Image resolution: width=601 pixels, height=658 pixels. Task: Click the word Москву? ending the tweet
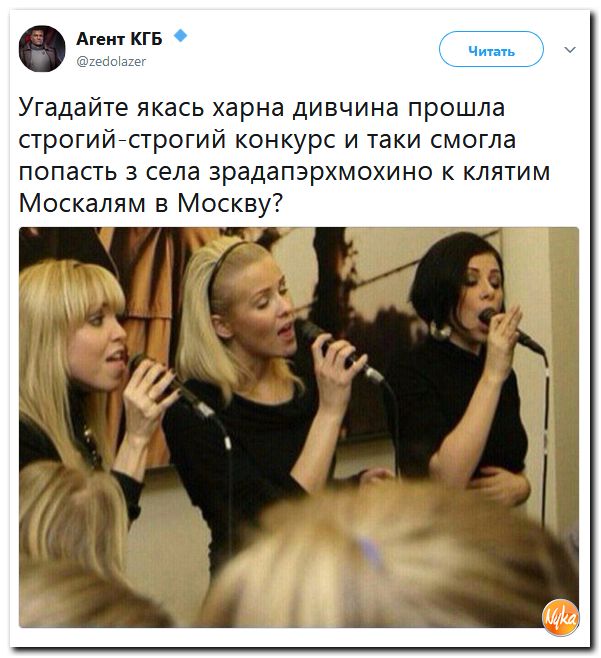(x=230, y=204)
